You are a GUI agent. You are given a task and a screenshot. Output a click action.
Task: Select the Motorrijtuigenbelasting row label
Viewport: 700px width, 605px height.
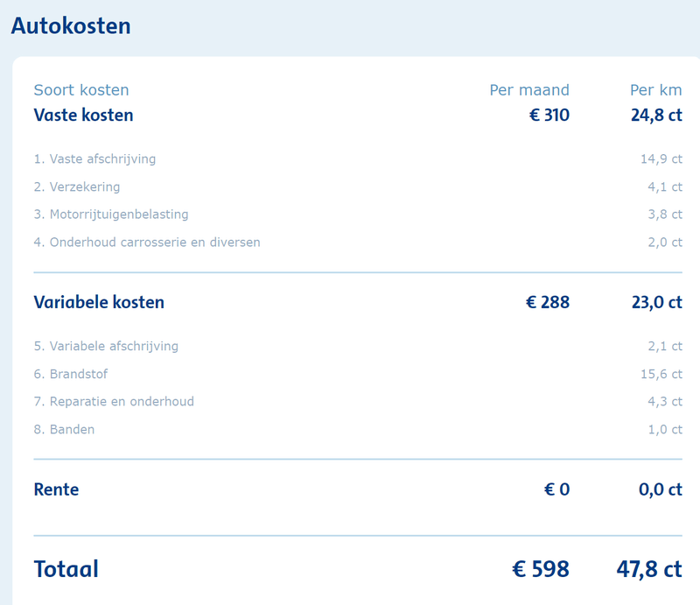pos(111,215)
